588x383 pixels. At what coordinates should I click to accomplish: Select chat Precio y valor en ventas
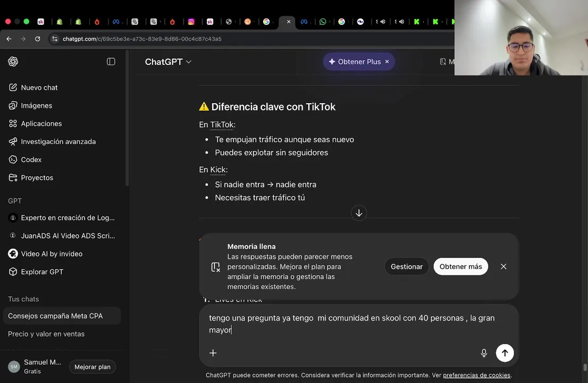62,334
